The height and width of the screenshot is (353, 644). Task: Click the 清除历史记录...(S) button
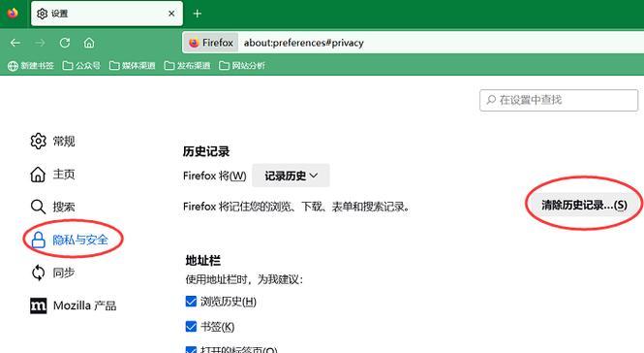pos(584,205)
